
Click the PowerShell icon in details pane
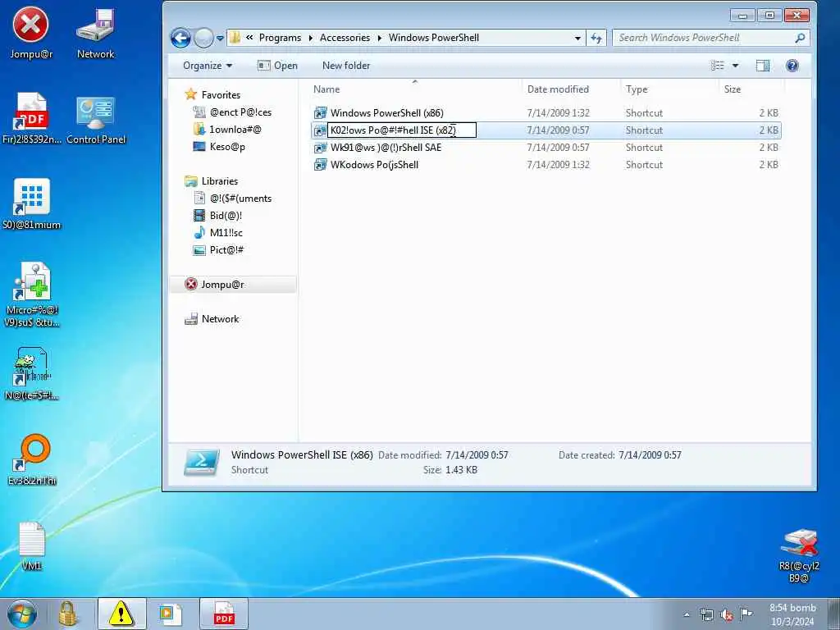point(202,463)
